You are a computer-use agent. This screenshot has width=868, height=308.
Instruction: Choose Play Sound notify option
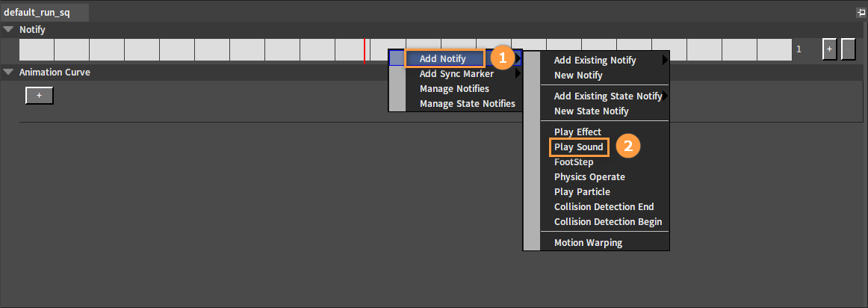[579, 147]
